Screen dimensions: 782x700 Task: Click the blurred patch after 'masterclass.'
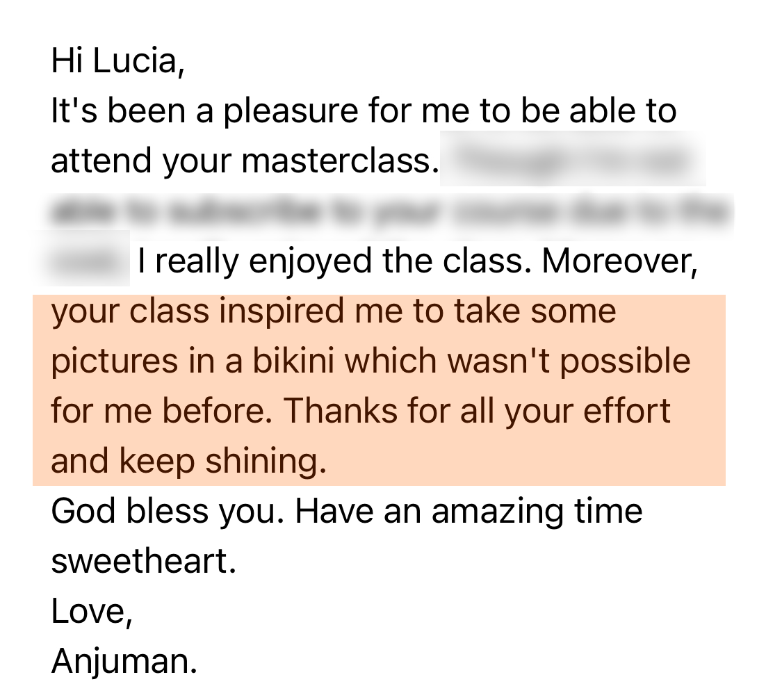click(x=573, y=160)
